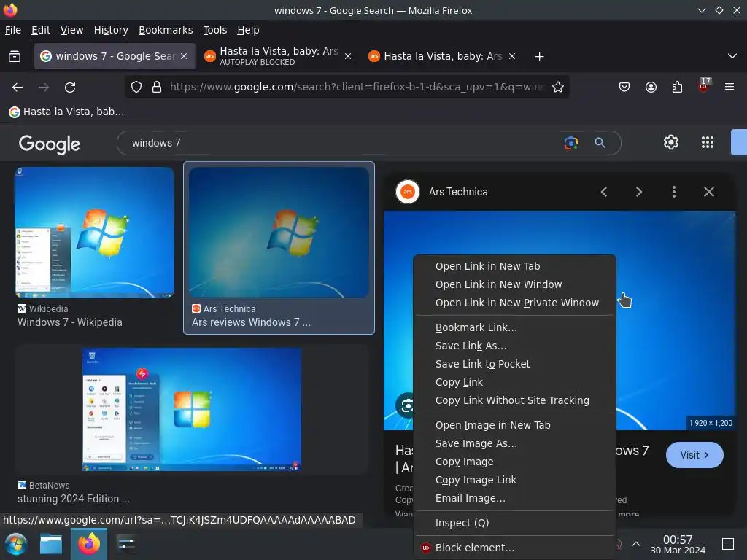747x560 pixels.
Task: Choose Open Image in New Tab
Action: (x=514, y=425)
